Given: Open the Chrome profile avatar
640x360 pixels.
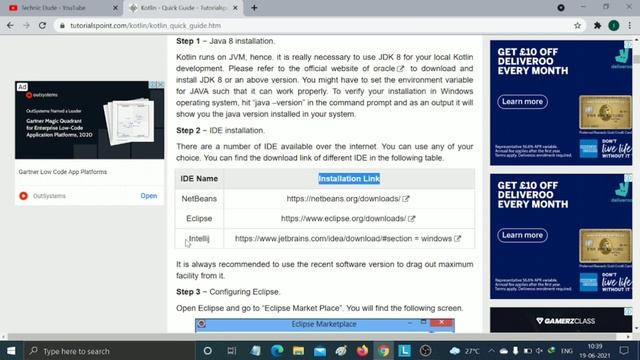Looking at the screenshot, I should tap(613, 25).
